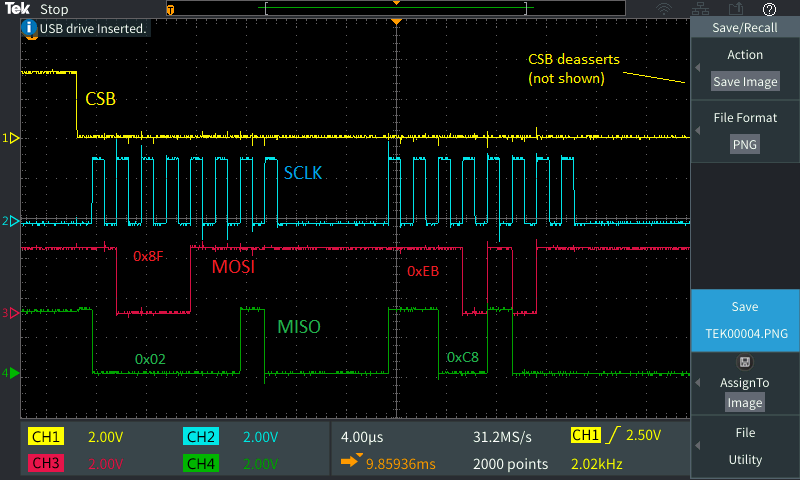The image size is (800, 480).
Task: Click the MISO waveform label
Action: pyautogui.click(x=298, y=326)
